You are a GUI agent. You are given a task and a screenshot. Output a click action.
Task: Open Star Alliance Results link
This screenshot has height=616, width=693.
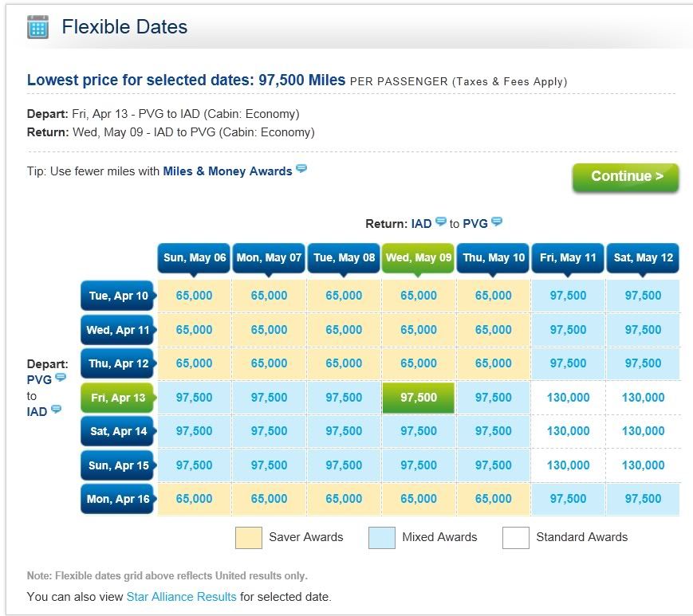181,596
